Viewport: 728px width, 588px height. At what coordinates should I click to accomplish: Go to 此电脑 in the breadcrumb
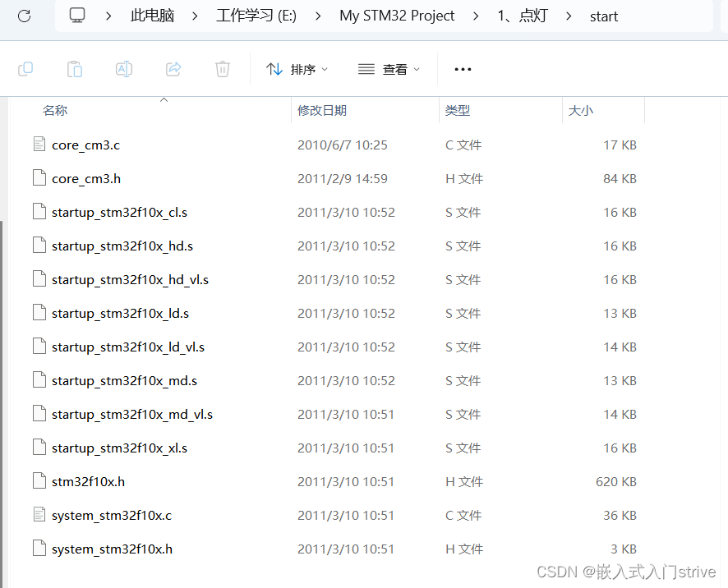click(x=152, y=16)
